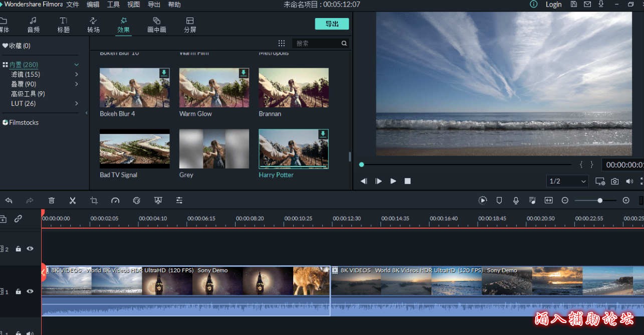Click the trash delete icon

pos(51,201)
